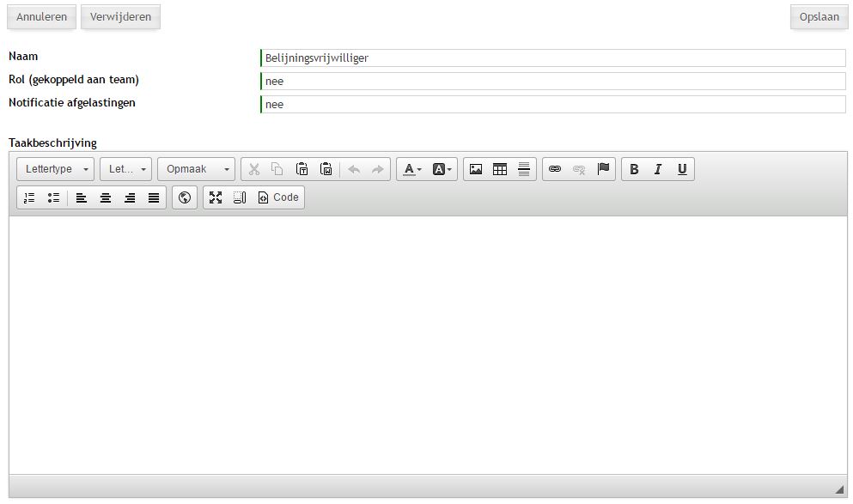The height and width of the screenshot is (504, 853).
Task: Open the text color picker
Action: (x=412, y=169)
